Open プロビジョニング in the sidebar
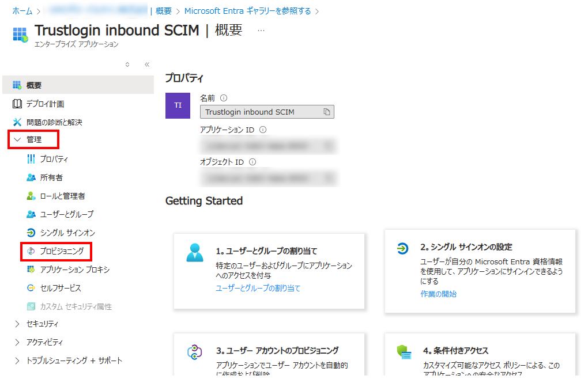Screen dimensions: 588x383 (62, 251)
